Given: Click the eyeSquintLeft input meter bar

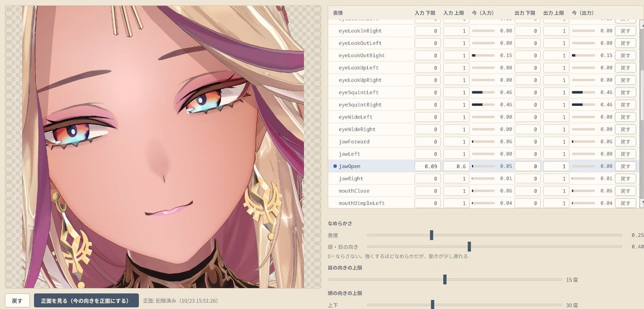Looking at the screenshot, I should 483,92.
